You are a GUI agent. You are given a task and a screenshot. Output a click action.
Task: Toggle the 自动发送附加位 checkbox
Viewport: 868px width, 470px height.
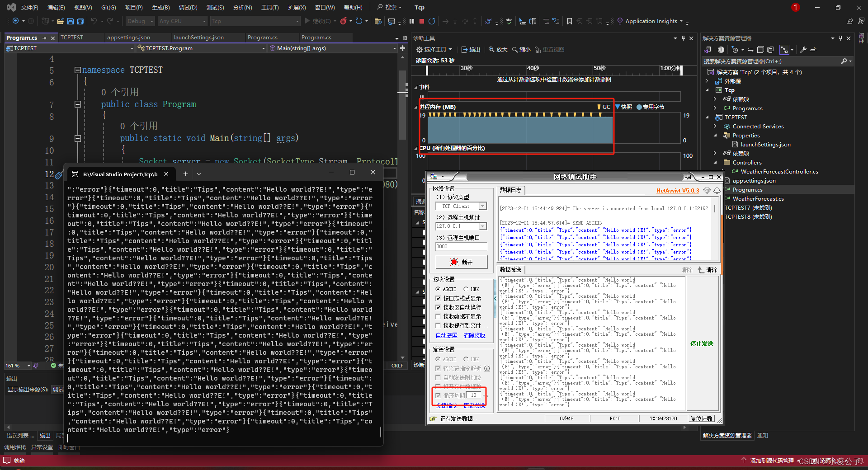[438, 377]
